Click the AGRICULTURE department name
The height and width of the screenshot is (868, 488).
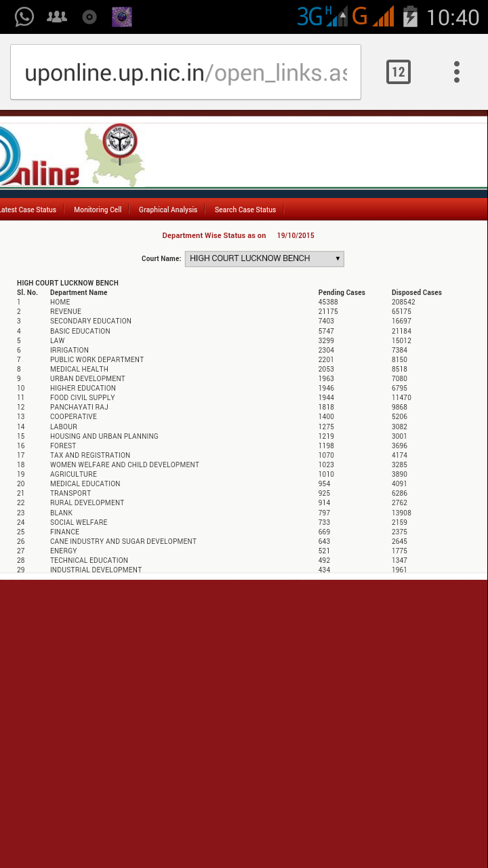[73, 475]
